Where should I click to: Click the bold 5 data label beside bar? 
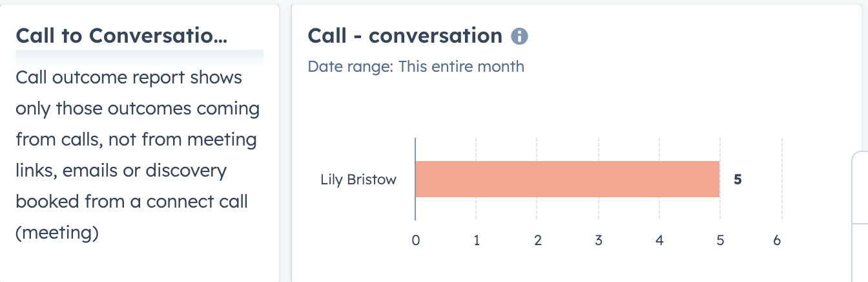tap(738, 180)
